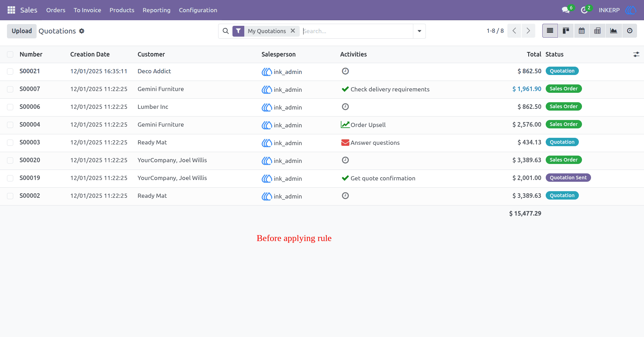Switch to kanban view

(566, 31)
